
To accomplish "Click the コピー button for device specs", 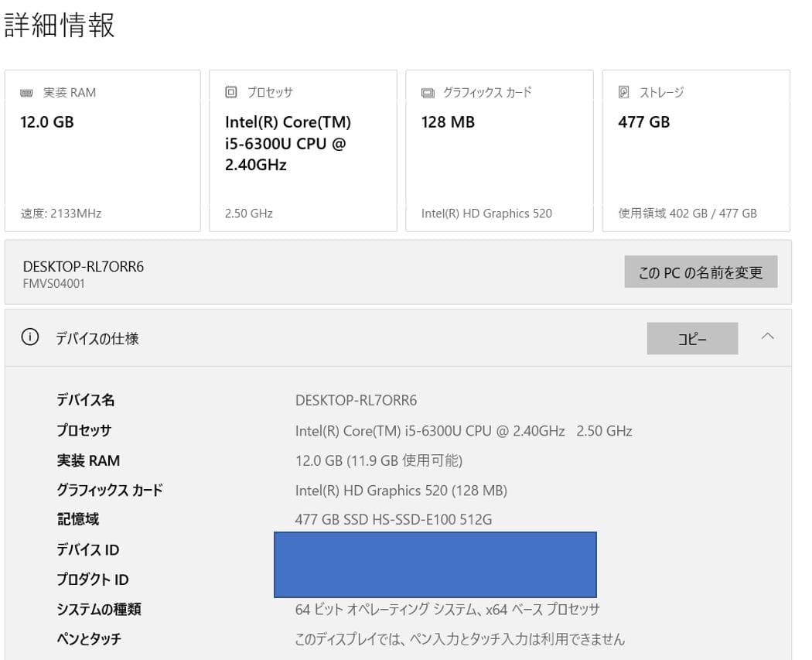I will [692, 338].
